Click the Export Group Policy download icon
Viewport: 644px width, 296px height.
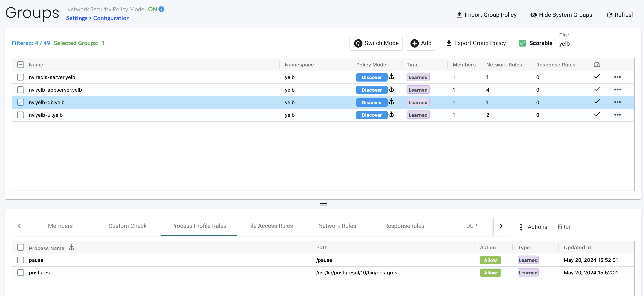coord(449,43)
